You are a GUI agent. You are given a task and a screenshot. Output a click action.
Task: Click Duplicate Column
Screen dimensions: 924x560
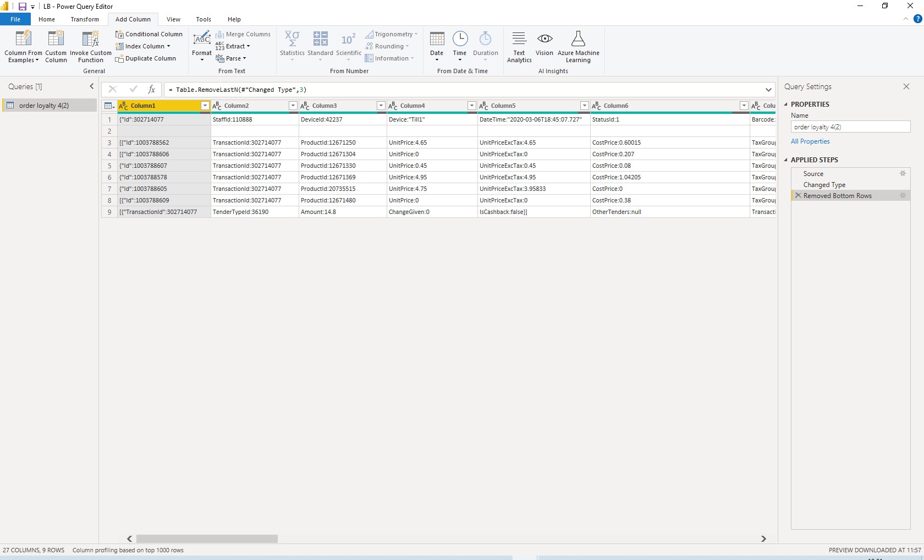(146, 58)
